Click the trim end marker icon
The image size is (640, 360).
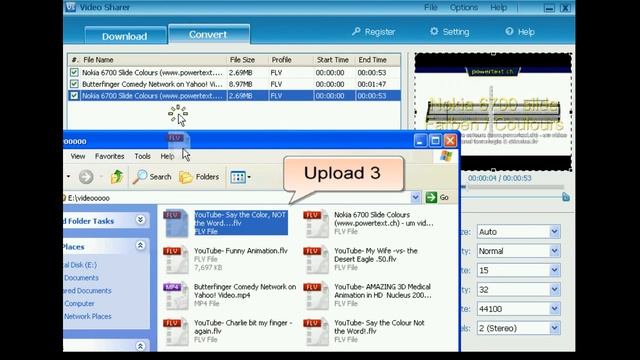[566, 197]
